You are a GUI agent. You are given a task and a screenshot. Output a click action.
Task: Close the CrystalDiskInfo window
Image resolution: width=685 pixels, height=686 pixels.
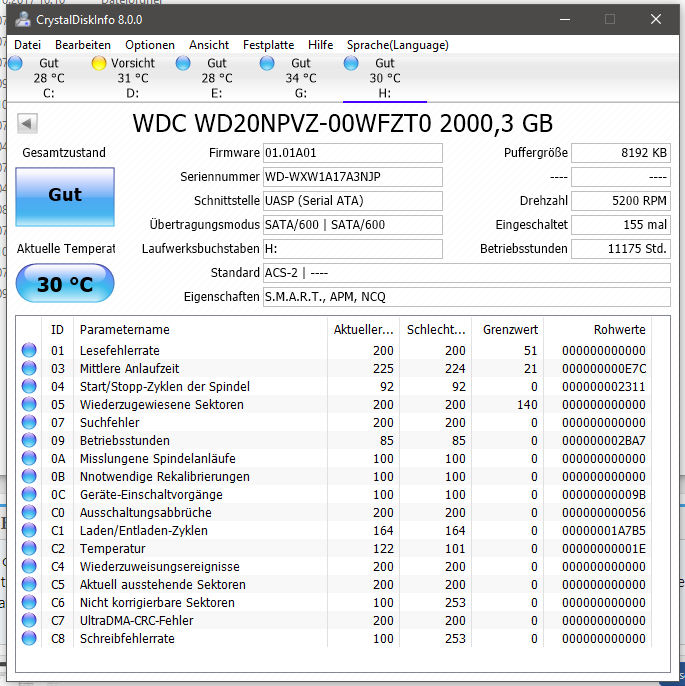click(655, 19)
